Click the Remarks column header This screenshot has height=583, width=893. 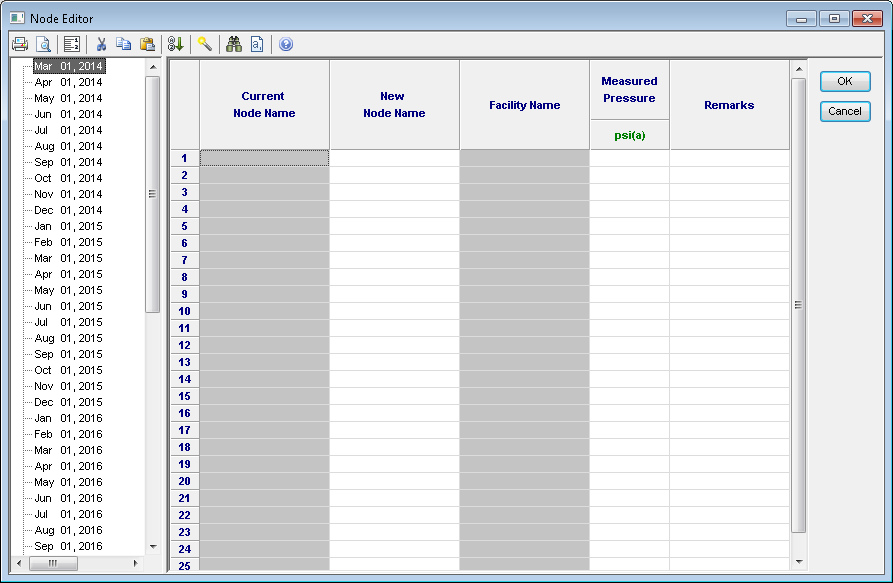[729, 105]
